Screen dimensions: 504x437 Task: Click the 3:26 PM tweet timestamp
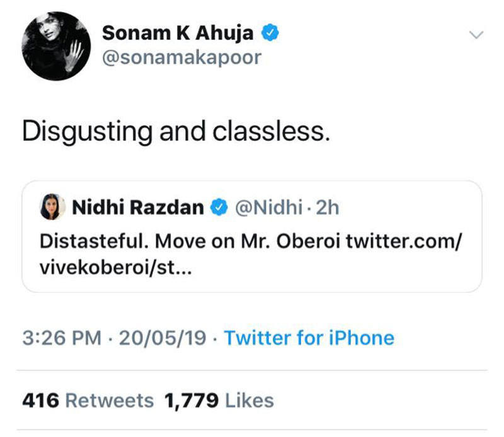coord(62,338)
